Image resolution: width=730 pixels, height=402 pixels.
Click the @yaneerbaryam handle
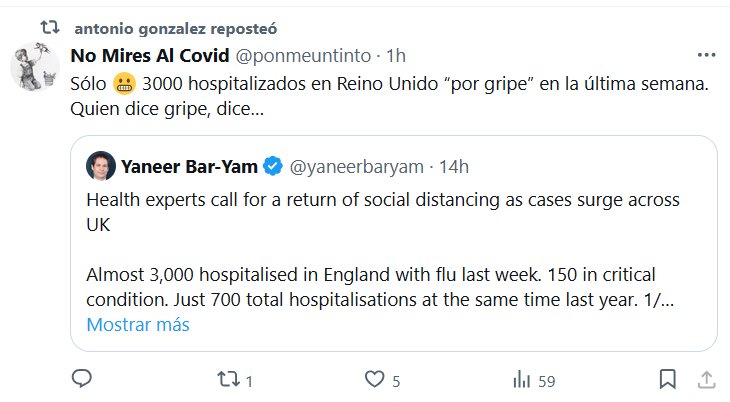tap(357, 165)
